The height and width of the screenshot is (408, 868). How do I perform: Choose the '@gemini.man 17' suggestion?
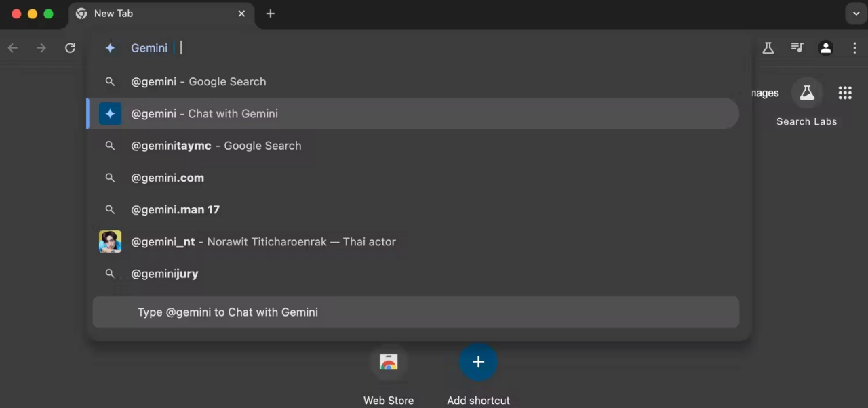pos(412,209)
